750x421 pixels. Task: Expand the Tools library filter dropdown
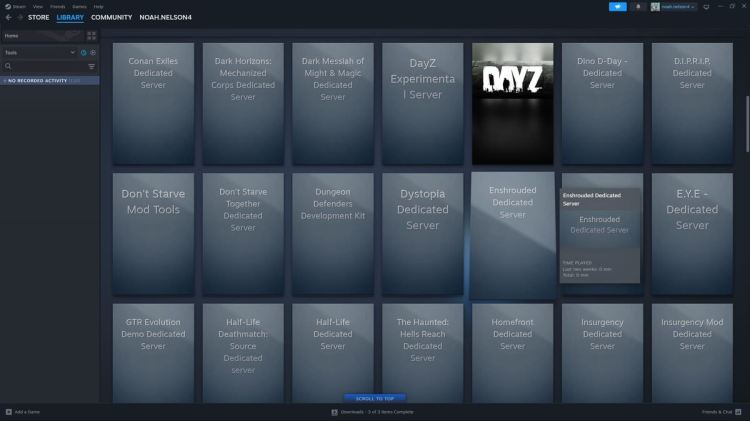pos(72,52)
